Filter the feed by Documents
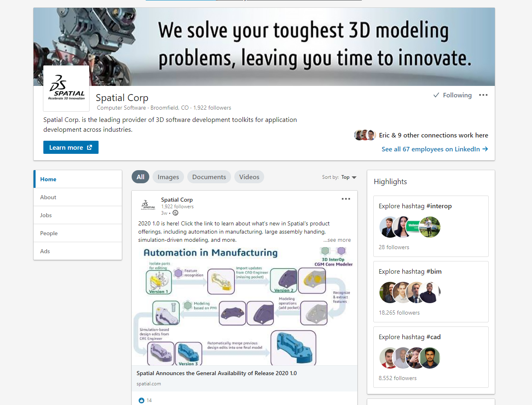 click(209, 177)
